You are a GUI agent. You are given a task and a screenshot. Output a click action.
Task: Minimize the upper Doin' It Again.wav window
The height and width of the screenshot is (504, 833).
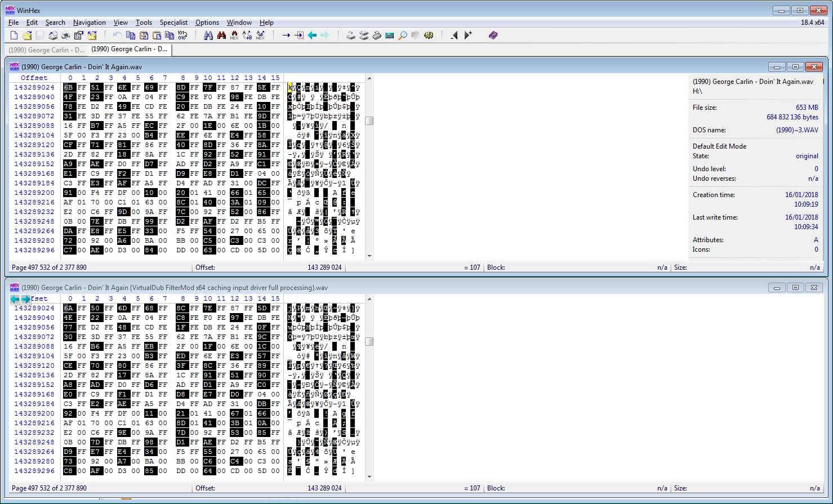pyautogui.click(x=777, y=67)
